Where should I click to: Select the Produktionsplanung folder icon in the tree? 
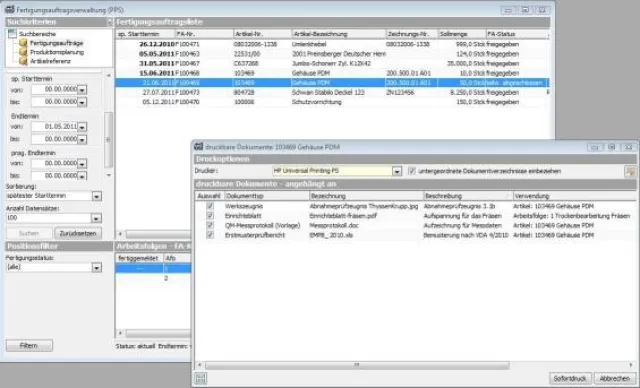point(23,52)
